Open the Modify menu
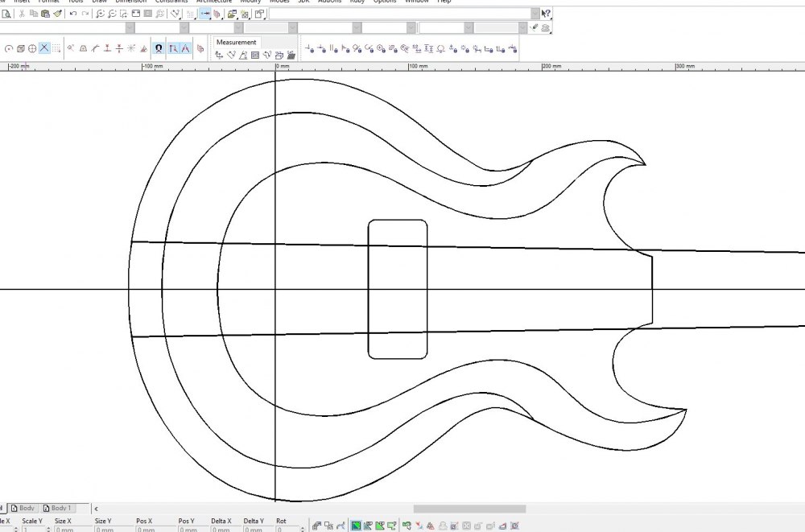This screenshot has height=532, width=805. [x=250, y=2]
